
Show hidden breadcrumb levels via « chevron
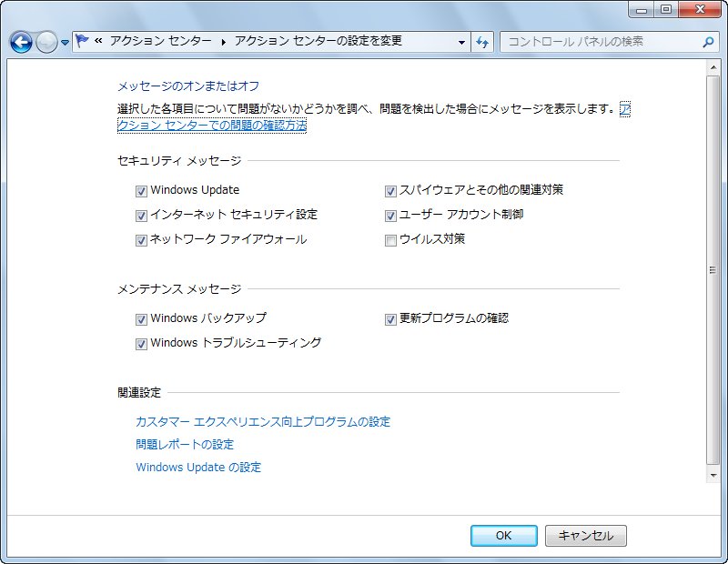(x=98, y=41)
